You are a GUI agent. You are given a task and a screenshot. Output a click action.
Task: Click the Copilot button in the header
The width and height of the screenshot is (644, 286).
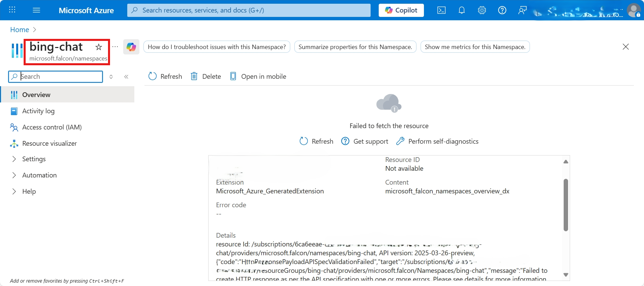[x=401, y=10]
